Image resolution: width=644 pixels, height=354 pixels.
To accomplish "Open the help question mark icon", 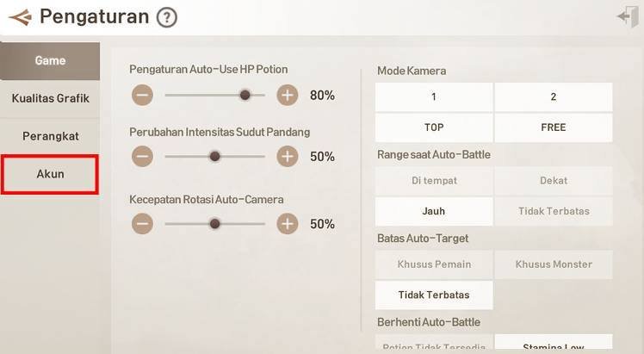I will (x=167, y=18).
